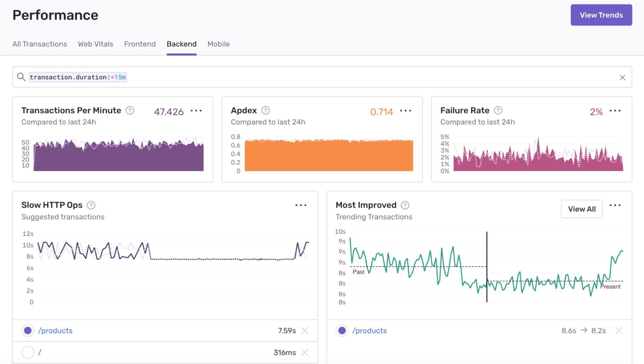Open Transactions Per Minute help tooltip icon
644x364 pixels.
click(130, 110)
